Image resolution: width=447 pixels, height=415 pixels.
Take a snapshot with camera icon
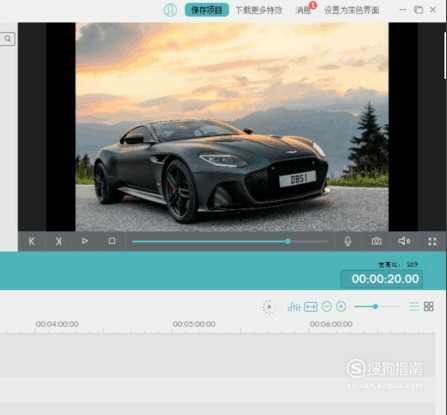(376, 241)
